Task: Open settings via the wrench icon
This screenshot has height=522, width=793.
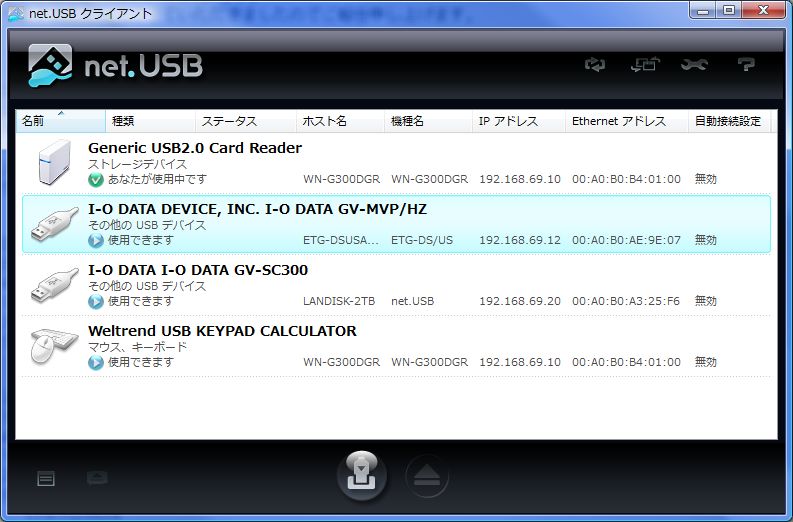Action: tap(694, 65)
